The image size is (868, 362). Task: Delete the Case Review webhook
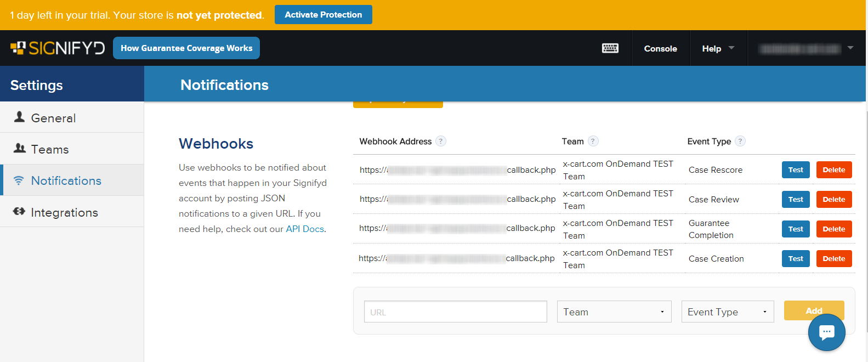(x=834, y=200)
